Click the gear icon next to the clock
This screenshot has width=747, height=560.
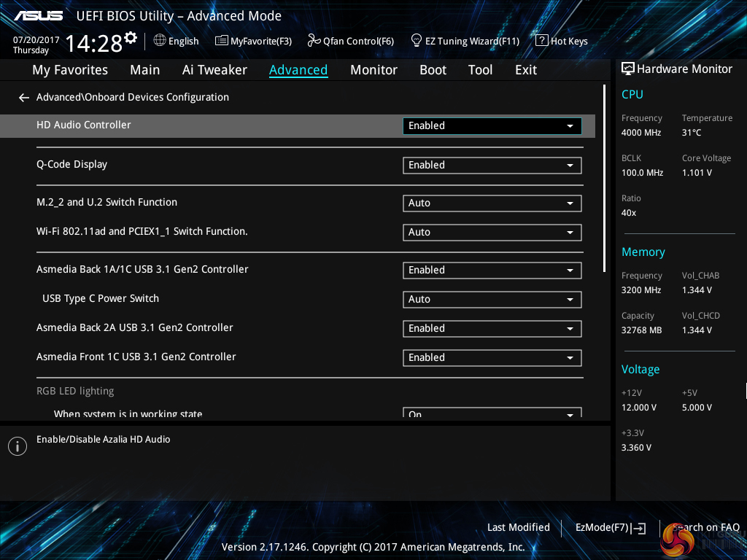pyautogui.click(x=131, y=38)
